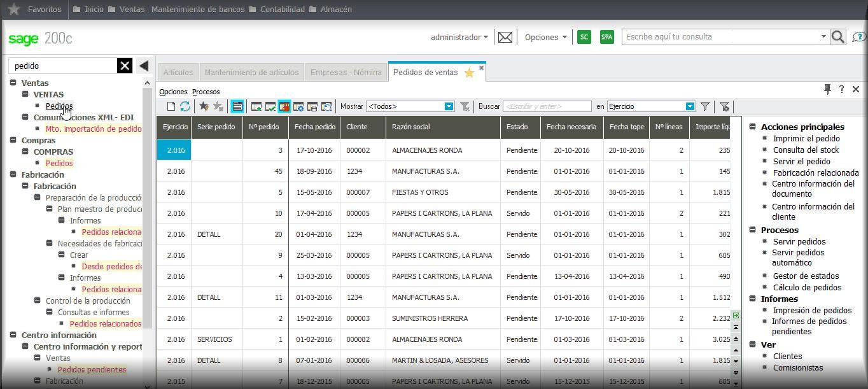Click Consulta del stock action
Screen dimensions: 868x389
pyautogui.click(x=806, y=150)
